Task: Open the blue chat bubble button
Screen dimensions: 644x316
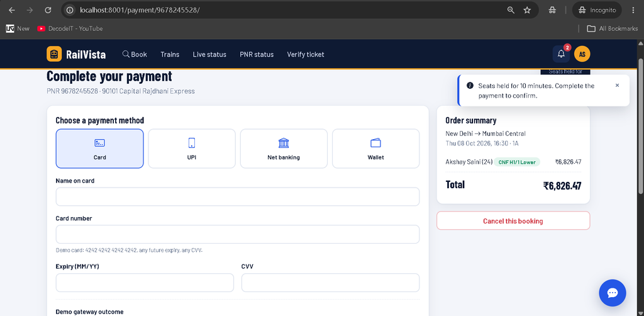Action: pos(613,293)
